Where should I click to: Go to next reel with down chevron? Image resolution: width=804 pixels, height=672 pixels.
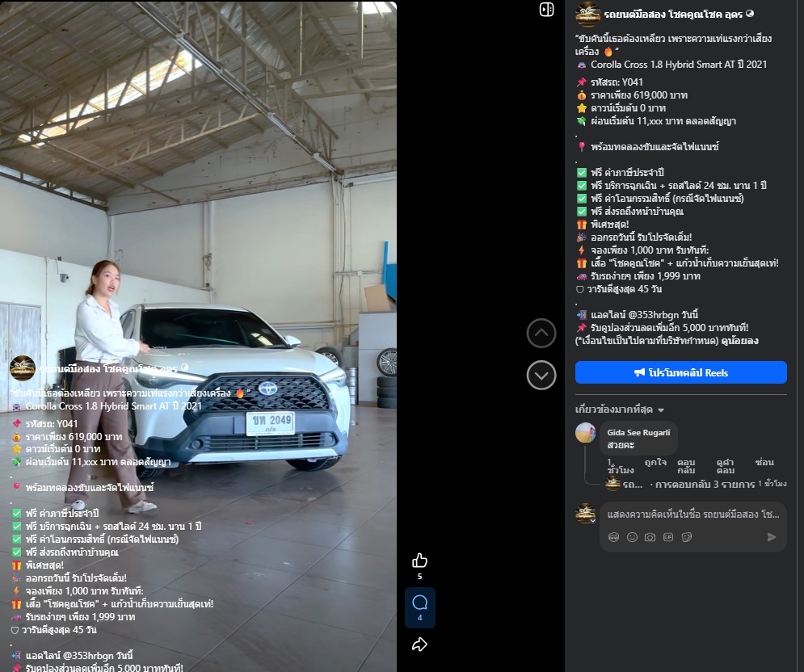tap(541, 376)
